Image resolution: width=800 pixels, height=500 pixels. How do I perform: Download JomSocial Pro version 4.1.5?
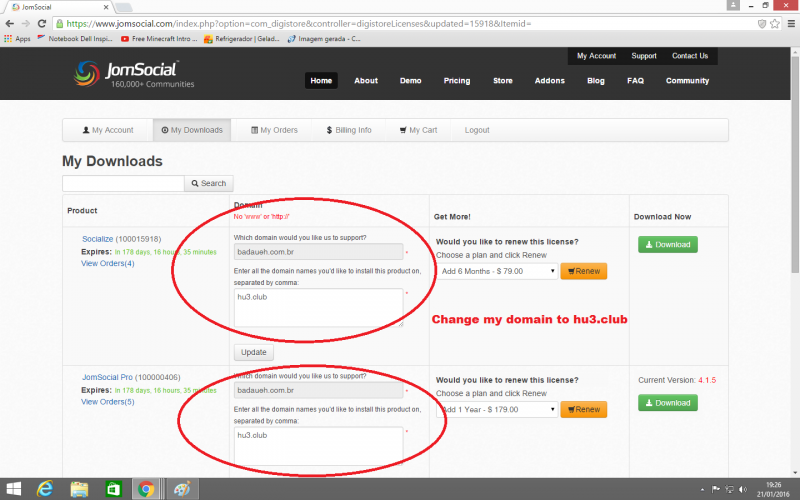point(667,403)
